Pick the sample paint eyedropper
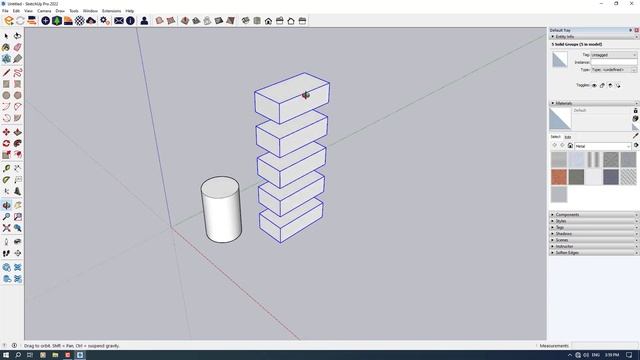The width and height of the screenshot is (640, 360). 636,136
